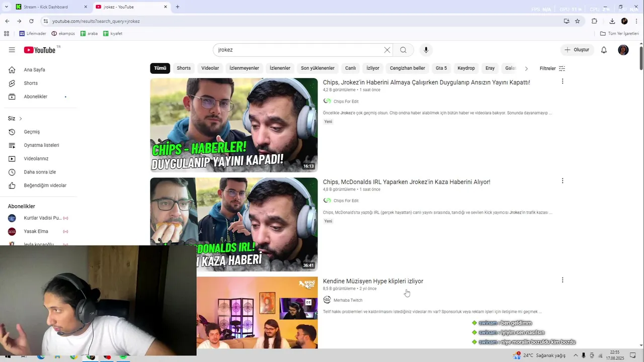Select the Keydrop filter chip
This screenshot has width=644, height=362.
pyautogui.click(x=466, y=68)
